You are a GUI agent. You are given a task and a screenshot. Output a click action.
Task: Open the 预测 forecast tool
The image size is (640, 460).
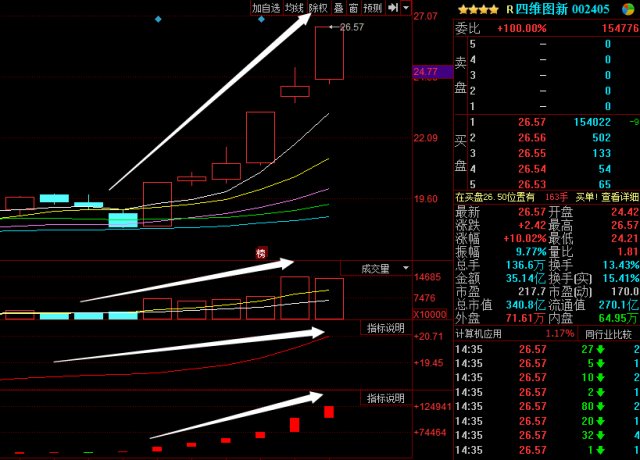372,7
